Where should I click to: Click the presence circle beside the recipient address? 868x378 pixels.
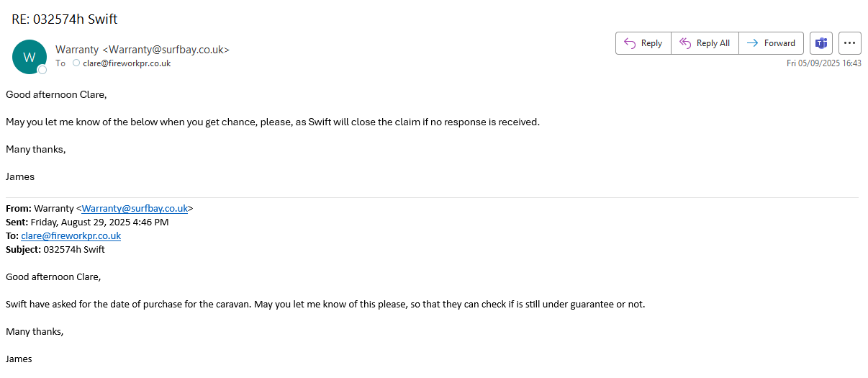click(x=76, y=63)
